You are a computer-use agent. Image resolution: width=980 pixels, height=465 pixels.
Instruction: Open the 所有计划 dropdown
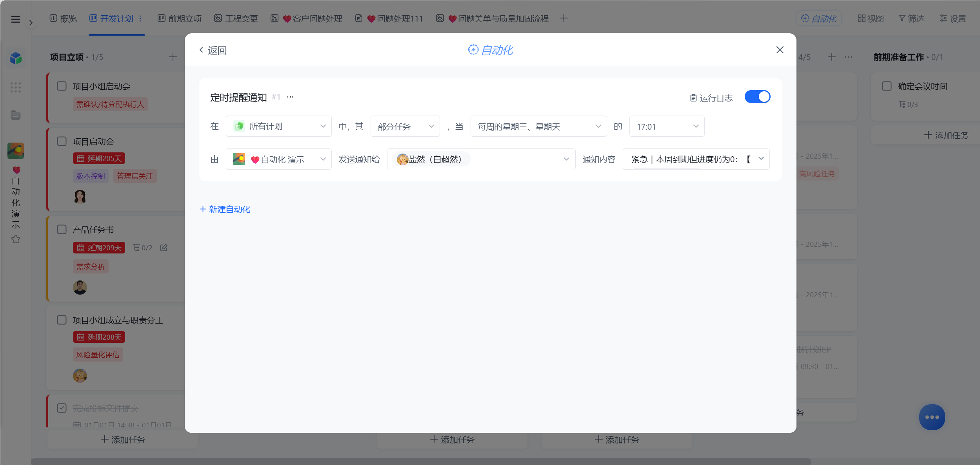click(x=279, y=126)
